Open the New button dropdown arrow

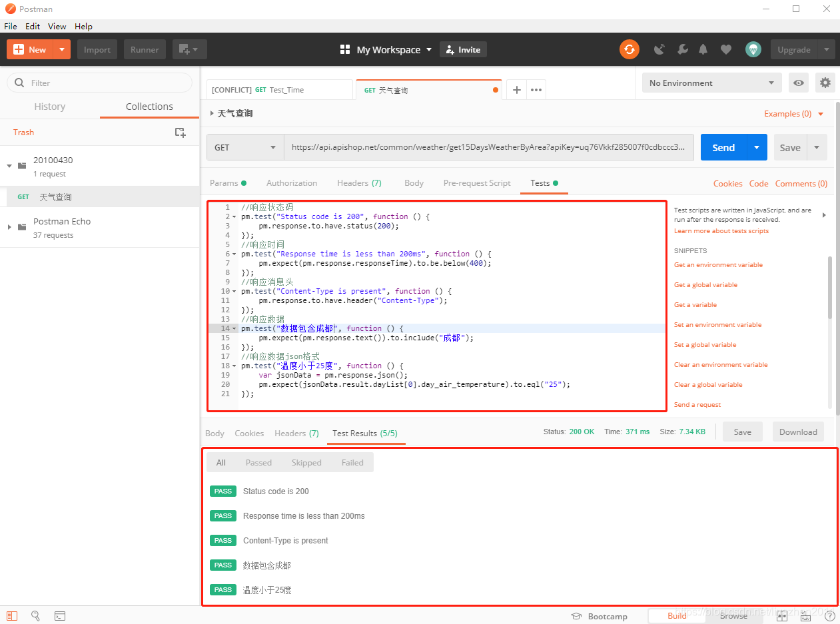62,49
